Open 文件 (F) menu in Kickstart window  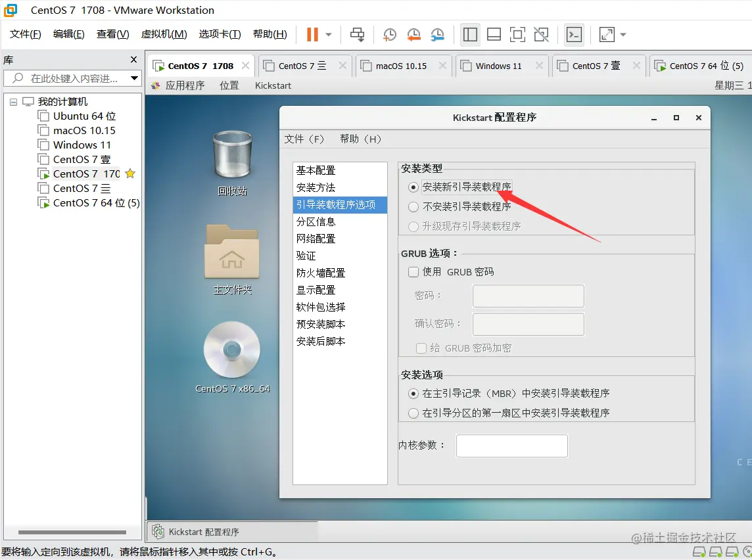coord(304,139)
